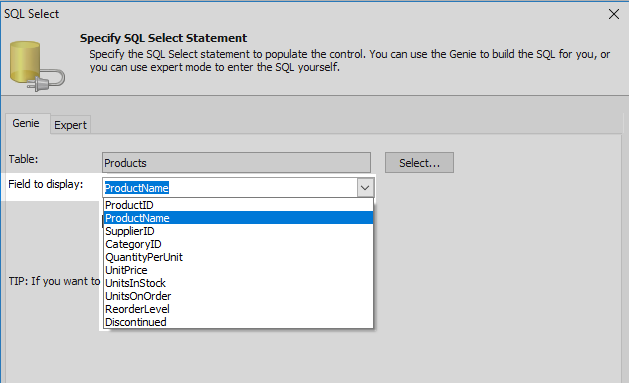
Task: Close the SQL Select dialog
Action: [x=613, y=14]
